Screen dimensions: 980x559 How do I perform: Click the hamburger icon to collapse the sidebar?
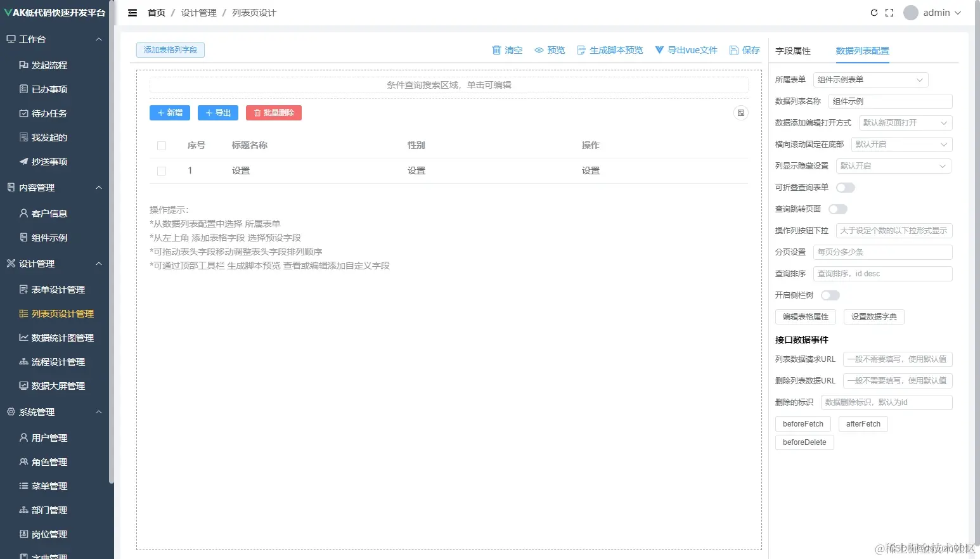[132, 12]
